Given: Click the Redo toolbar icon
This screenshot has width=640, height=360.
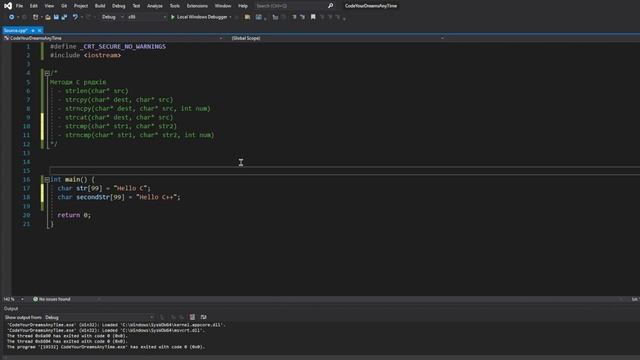Looking at the screenshot, I should point(88,17).
